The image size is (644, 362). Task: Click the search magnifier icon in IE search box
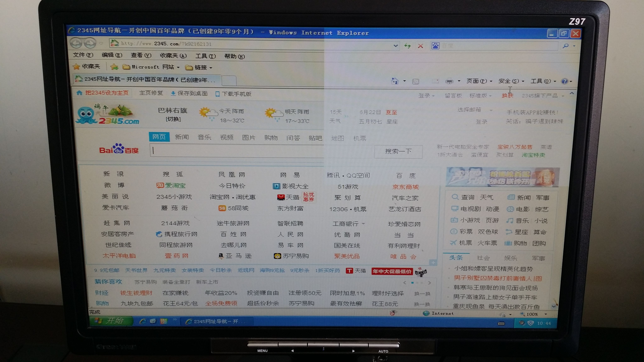point(566,46)
